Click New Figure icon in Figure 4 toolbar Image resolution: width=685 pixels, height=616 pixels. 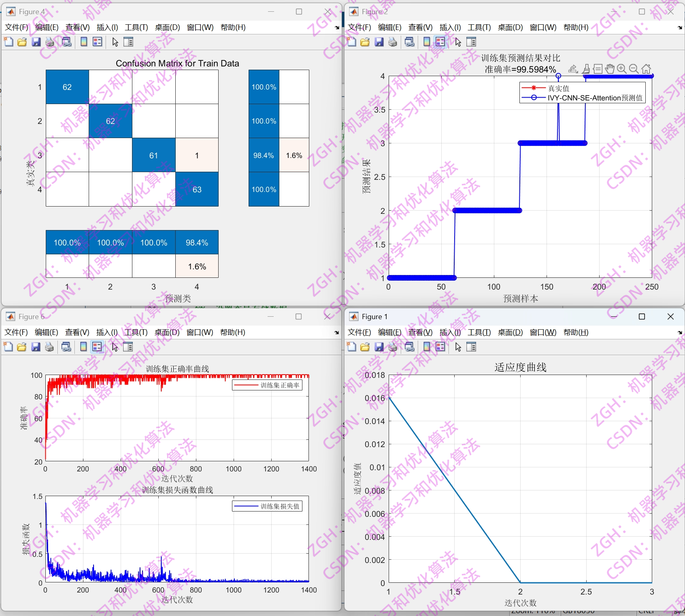click(9, 42)
